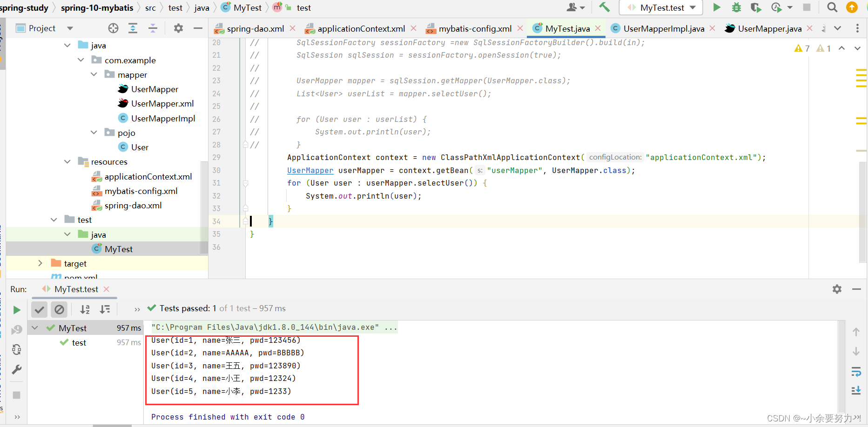This screenshot has width=868, height=427.
Task: Click the orange update arrow icon
Action: click(852, 7)
